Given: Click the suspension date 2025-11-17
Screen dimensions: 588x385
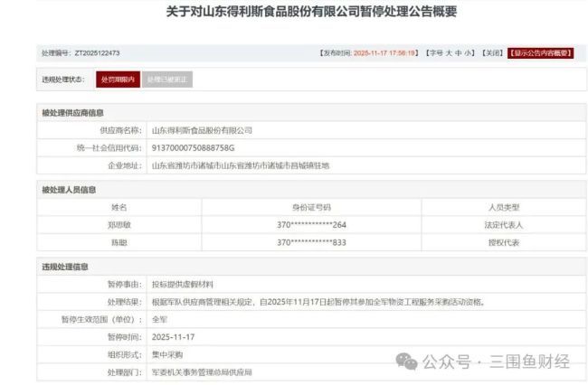Looking at the screenshot, I should coord(173,337).
